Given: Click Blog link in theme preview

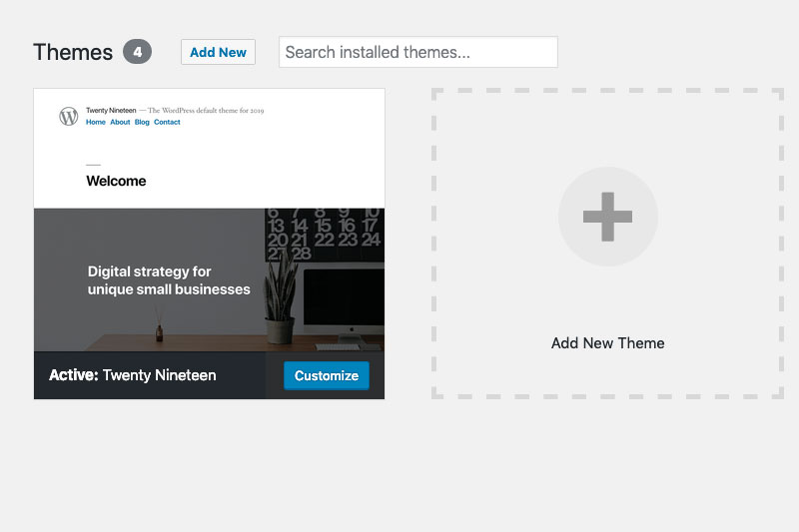Looking at the screenshot, I should (x=142, y=122).
